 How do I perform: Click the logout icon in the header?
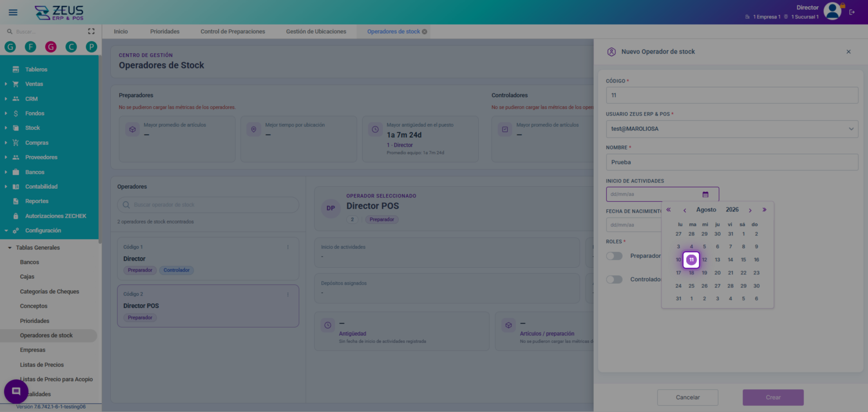852,12
